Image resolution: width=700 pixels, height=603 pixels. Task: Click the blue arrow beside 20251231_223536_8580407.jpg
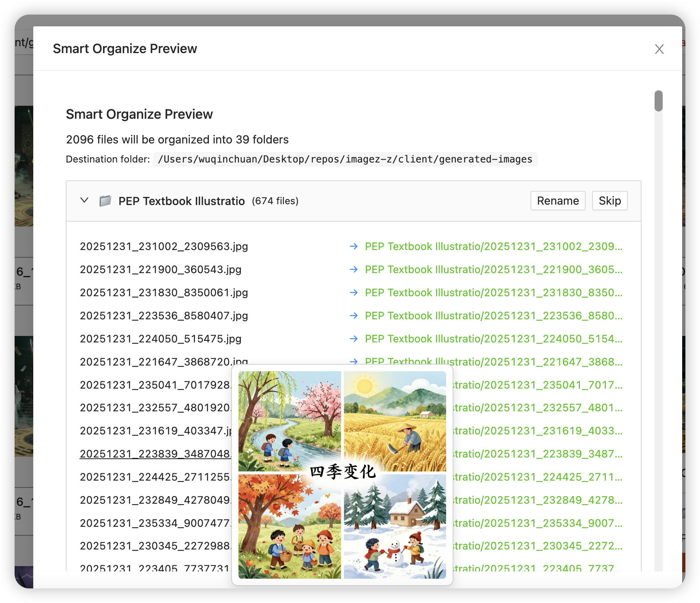(353, 316)
